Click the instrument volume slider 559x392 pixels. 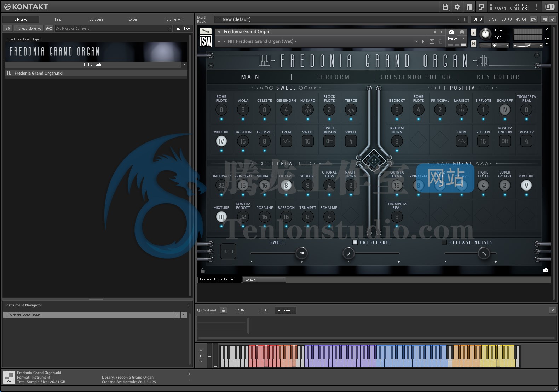[x=528, y=45]
